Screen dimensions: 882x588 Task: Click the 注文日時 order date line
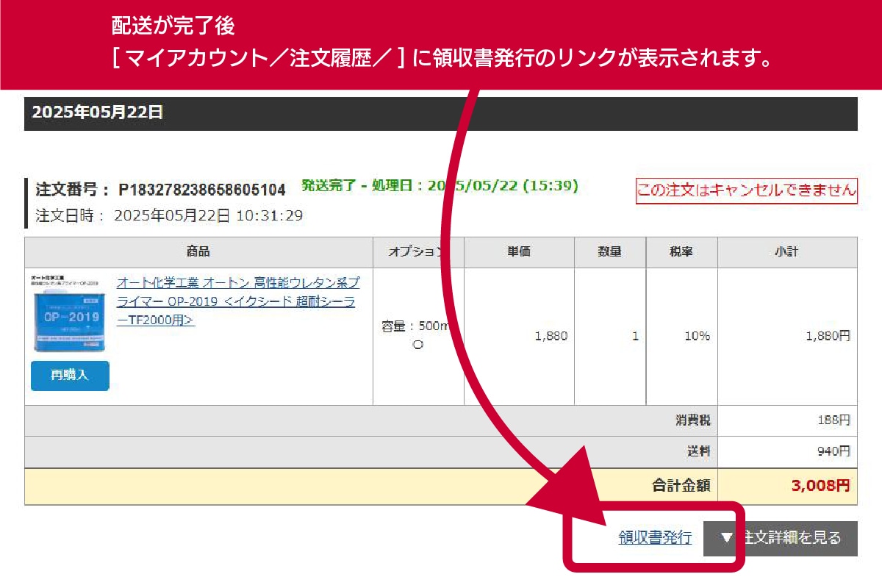pyautogui.click(x=169, y=216)
